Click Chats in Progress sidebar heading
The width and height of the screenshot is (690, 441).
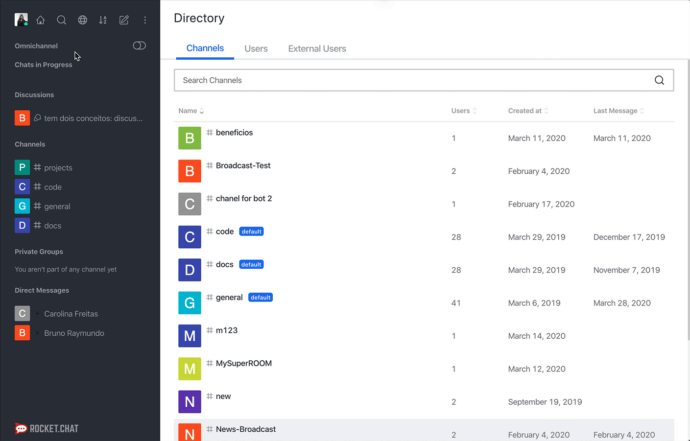(x=43, y=65)
